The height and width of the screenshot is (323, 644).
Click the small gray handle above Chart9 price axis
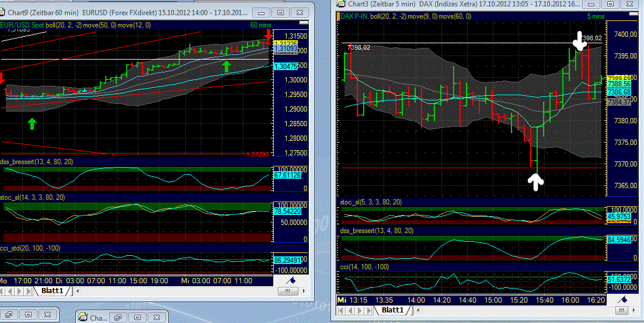[304, 22]
